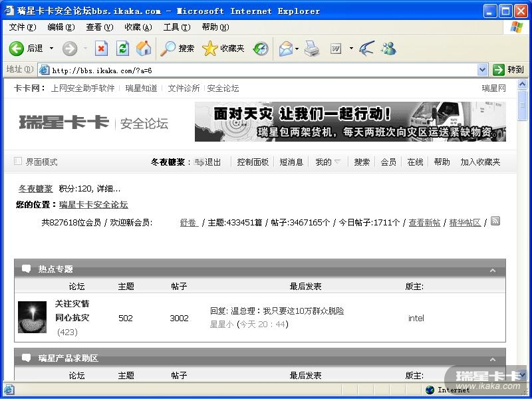The width and height of the screenshot is (532, 399).
Task: Click the status bar page icon
Action: [x=9, y=390]
